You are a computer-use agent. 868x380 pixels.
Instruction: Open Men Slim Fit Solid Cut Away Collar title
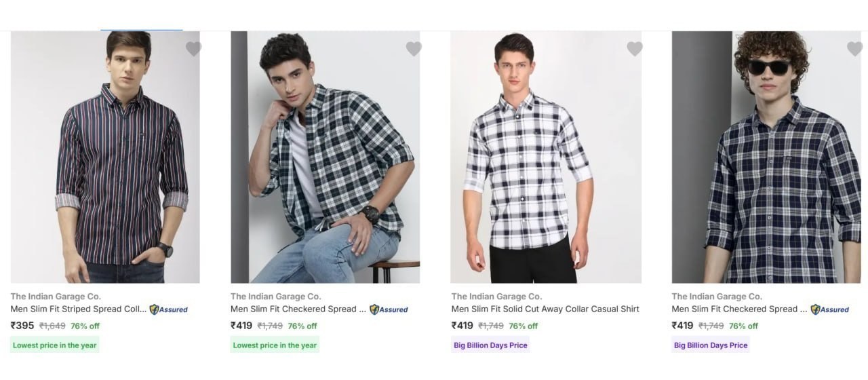(545, 309)
